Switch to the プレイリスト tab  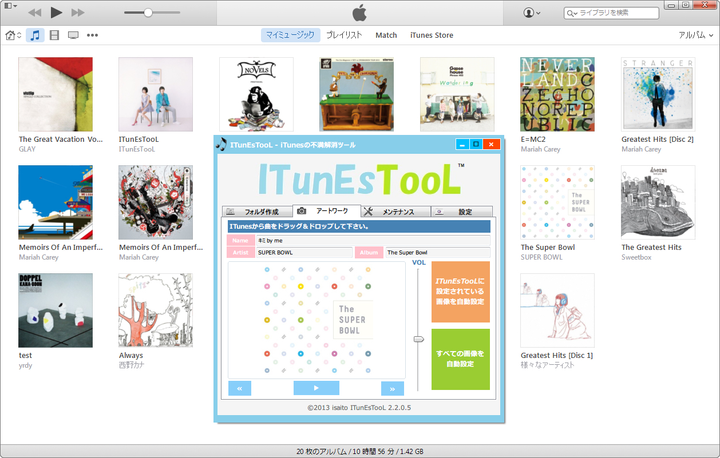[344, 35]
